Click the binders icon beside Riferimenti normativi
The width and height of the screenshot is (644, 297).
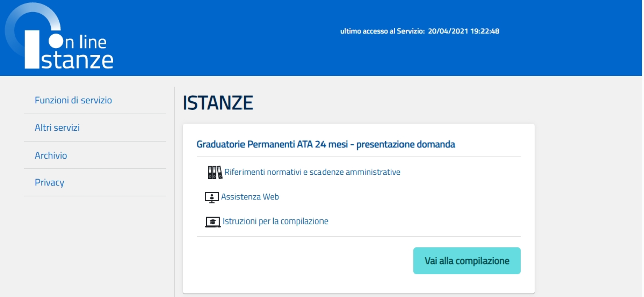pos(215,172)
